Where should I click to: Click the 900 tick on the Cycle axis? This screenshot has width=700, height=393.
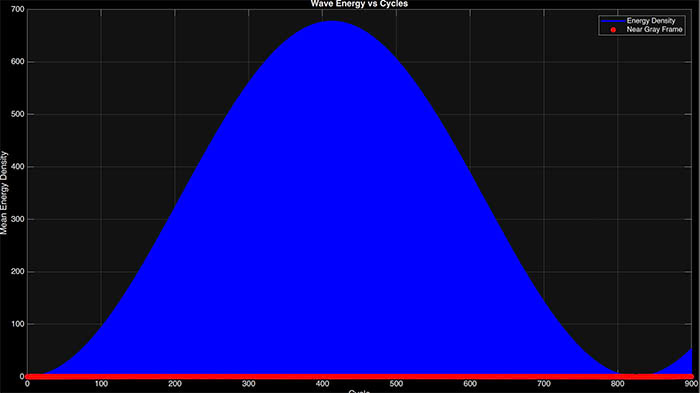click(691, 384)
